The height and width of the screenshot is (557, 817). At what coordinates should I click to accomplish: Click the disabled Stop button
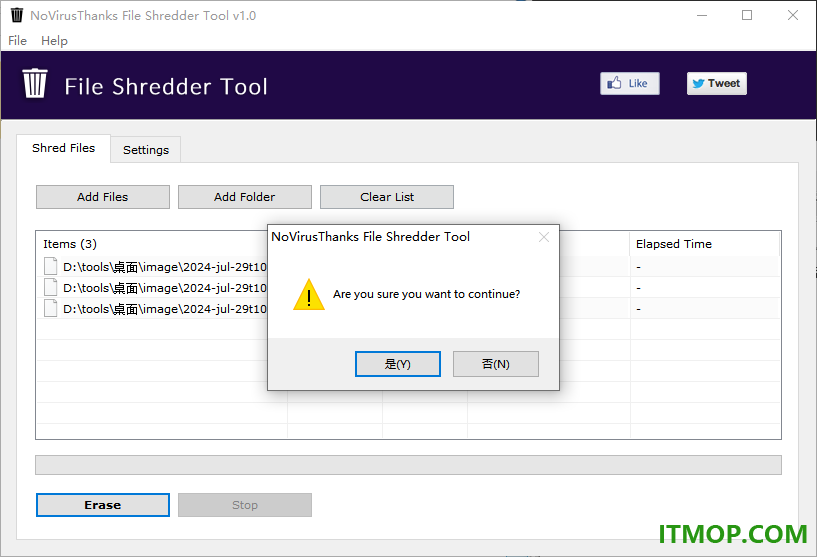pos(244,505)
